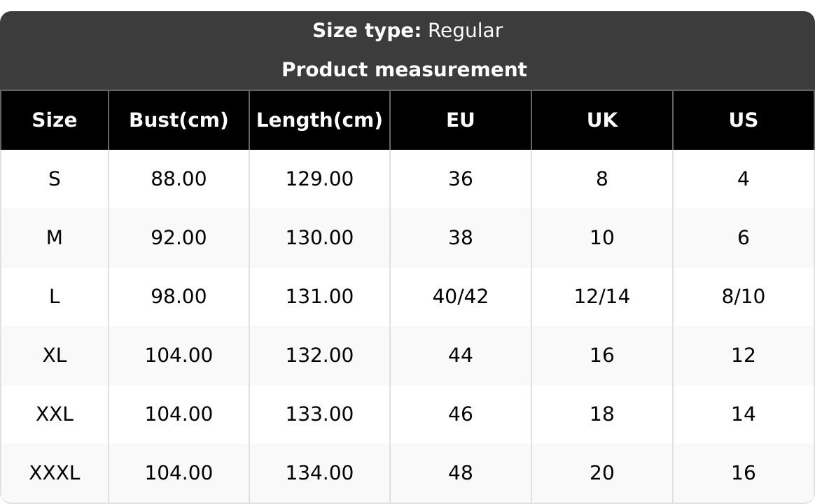Click the Length(cm) column header
Screen dimensions: 815x504
click(319, 120)
